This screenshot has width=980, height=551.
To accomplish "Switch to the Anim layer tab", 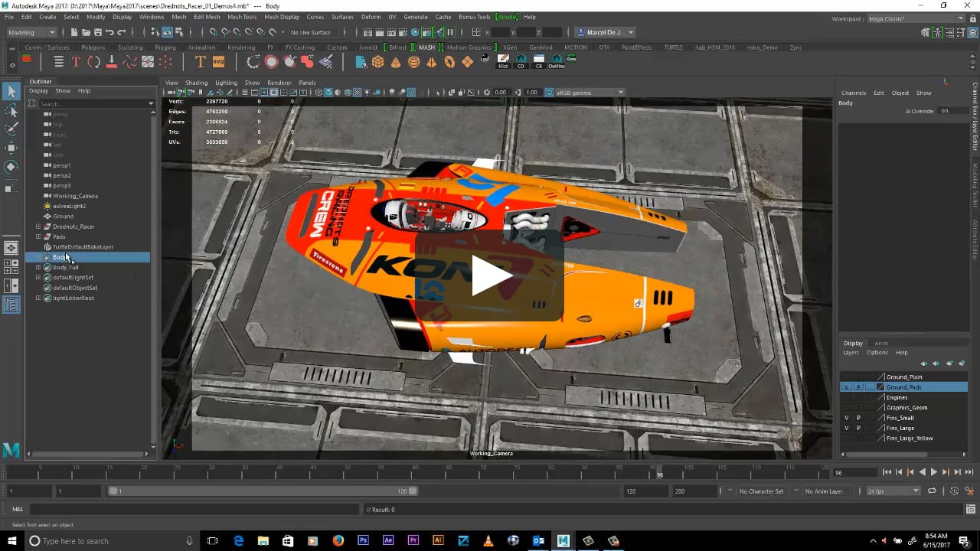I will [881, 343].
